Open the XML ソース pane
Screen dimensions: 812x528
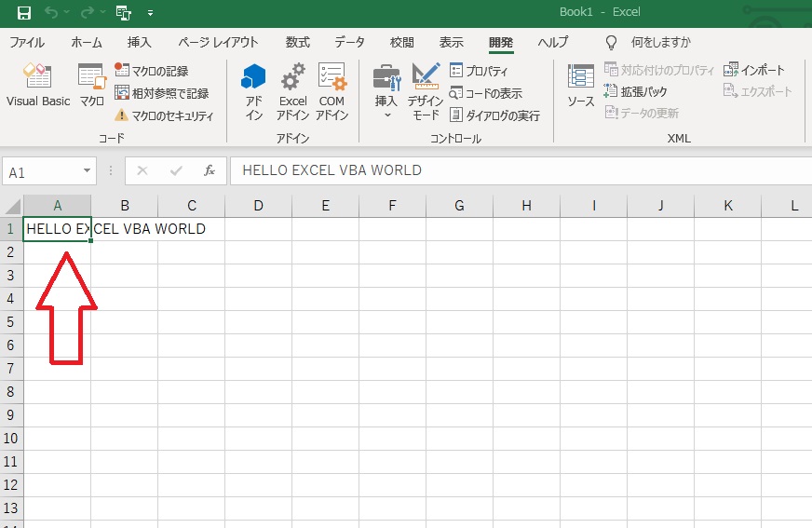pos(580,85)
